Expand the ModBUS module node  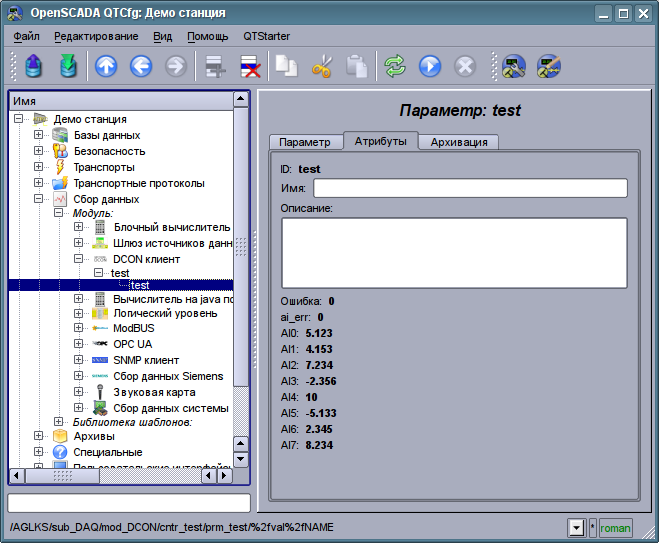click(78, 328)
